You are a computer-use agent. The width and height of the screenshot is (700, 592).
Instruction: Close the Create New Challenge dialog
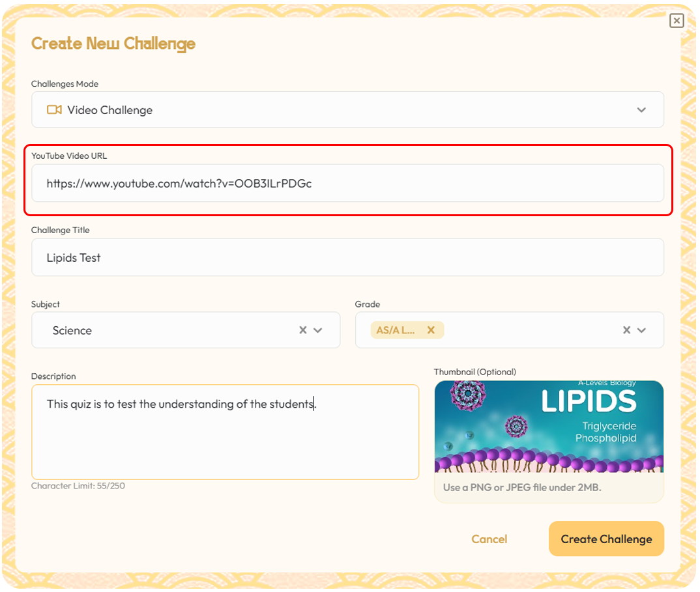[677, 21]
